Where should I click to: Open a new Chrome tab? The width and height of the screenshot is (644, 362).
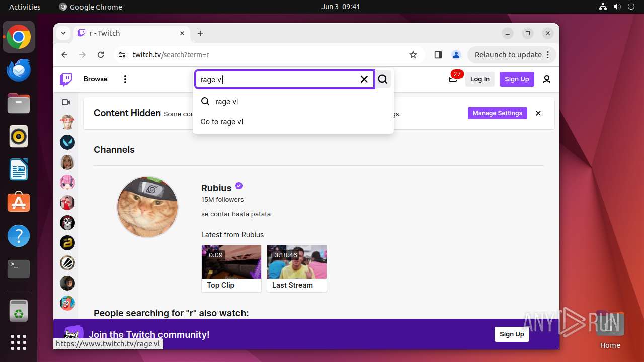click(x=200, y=33)
